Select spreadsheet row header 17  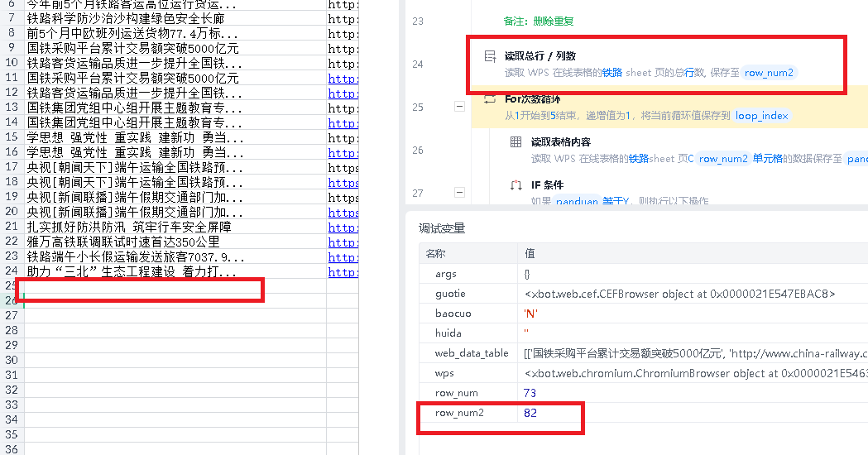(x=12, y=167)
